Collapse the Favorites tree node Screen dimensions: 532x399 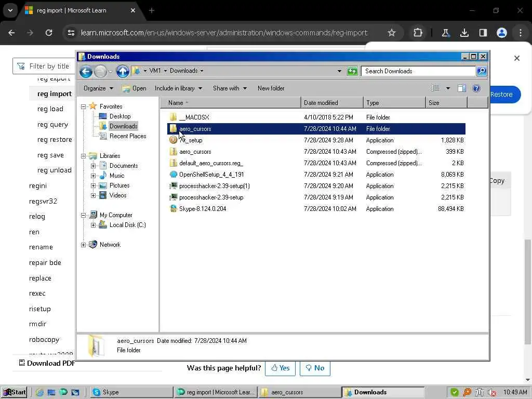pyautogui.click(x=84, y=107)
